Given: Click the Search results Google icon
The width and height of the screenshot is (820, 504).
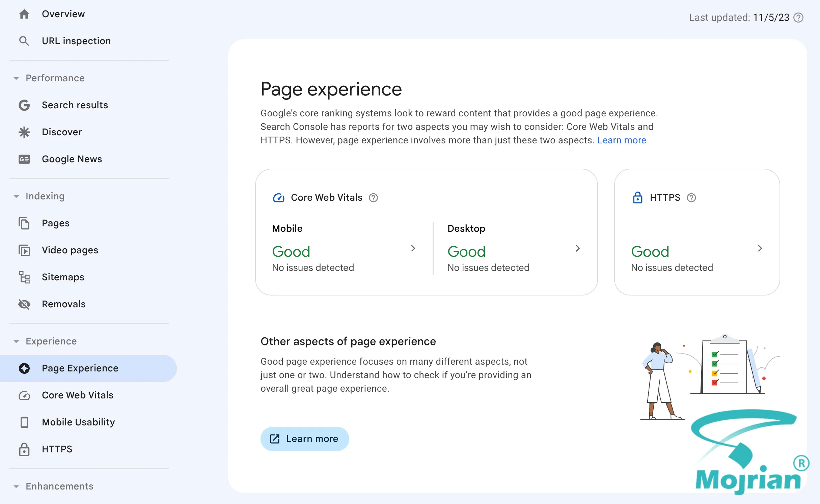Looking at the screenshot, I should pos(24,105).
